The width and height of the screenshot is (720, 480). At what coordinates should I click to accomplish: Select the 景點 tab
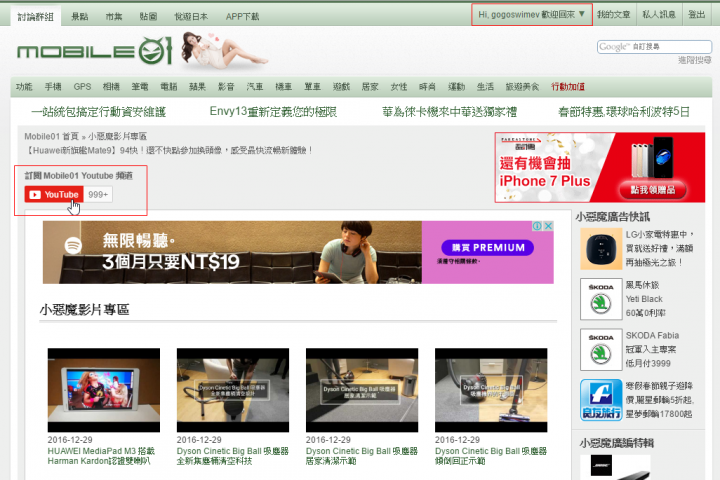79,17
